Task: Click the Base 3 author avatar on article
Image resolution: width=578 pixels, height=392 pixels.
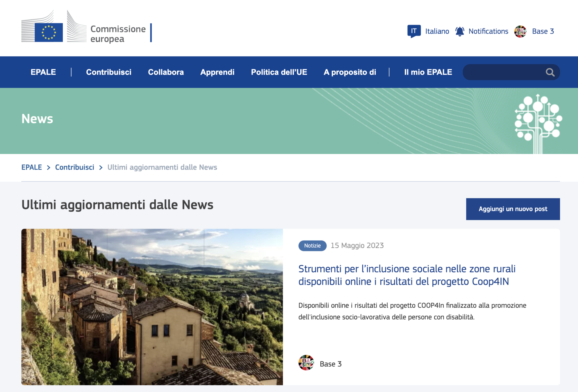Action: [306, 363]
